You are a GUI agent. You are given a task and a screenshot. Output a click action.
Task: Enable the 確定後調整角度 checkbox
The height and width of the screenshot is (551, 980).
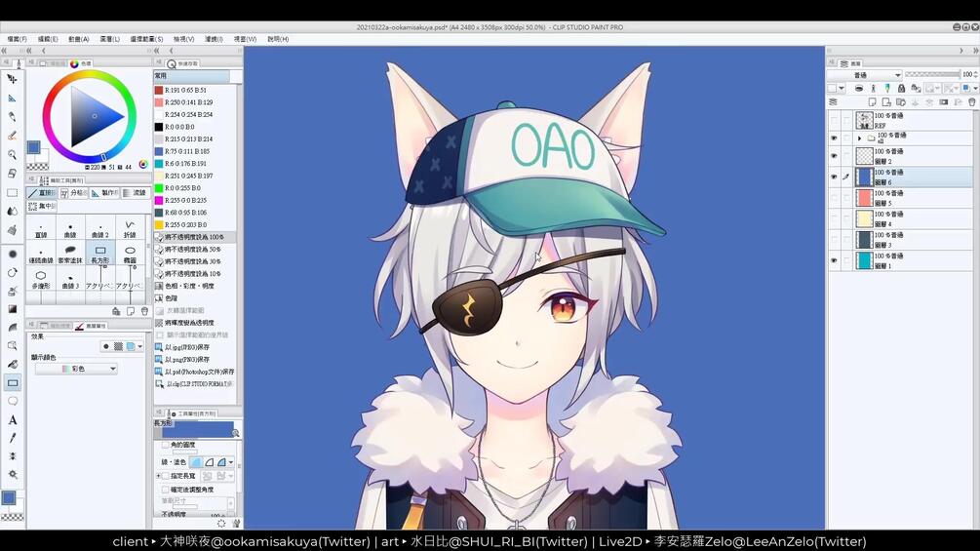166,490
